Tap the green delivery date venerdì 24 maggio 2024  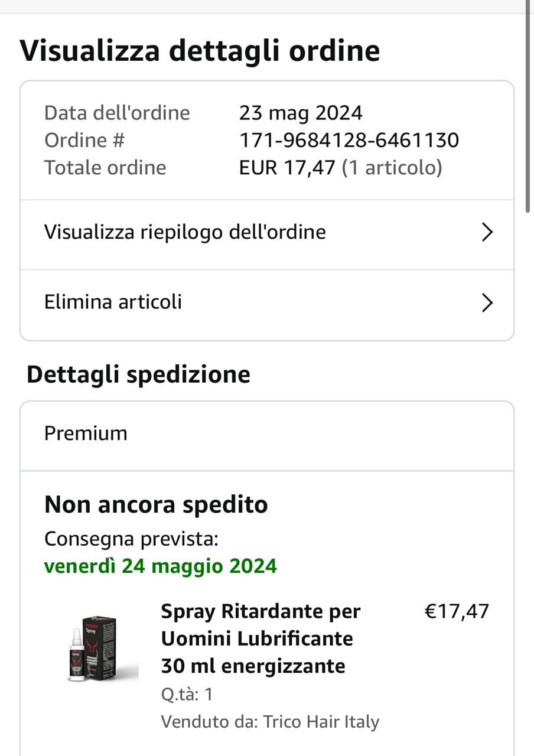160,566
